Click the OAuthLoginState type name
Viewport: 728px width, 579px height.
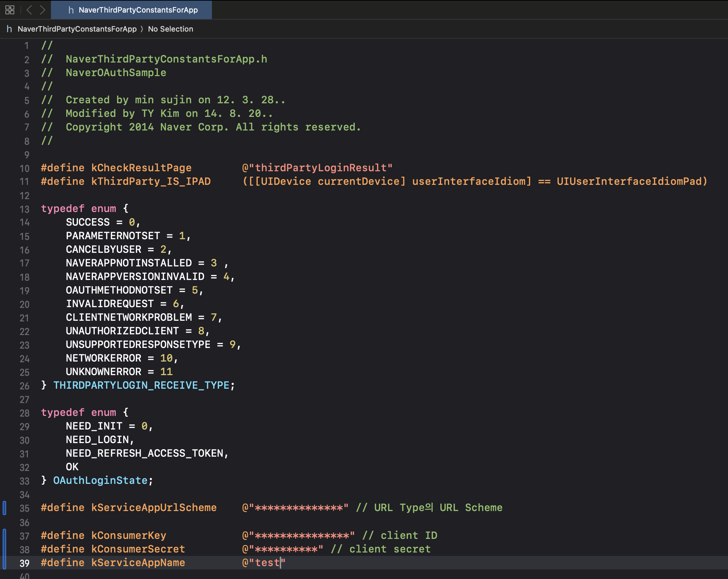tap(101, 480)
